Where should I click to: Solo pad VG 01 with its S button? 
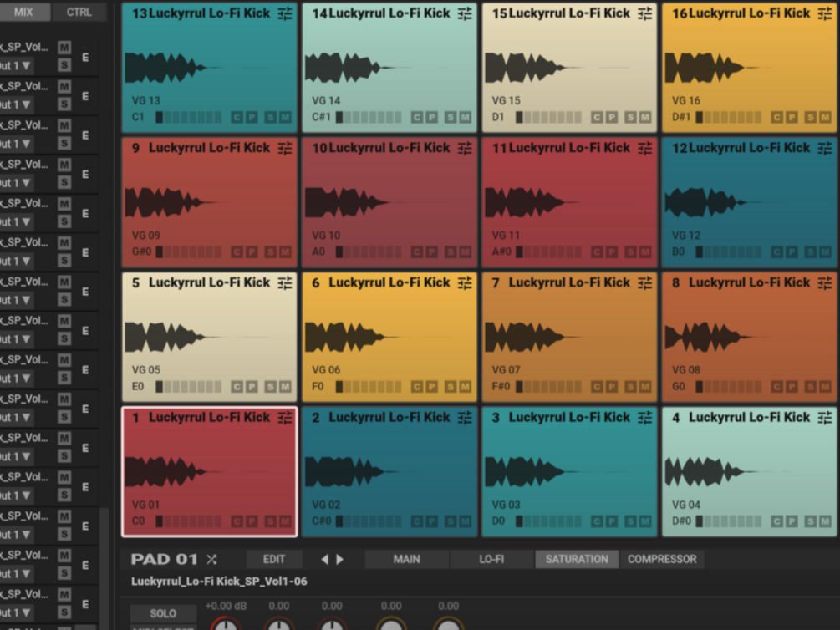click(271, 521)
